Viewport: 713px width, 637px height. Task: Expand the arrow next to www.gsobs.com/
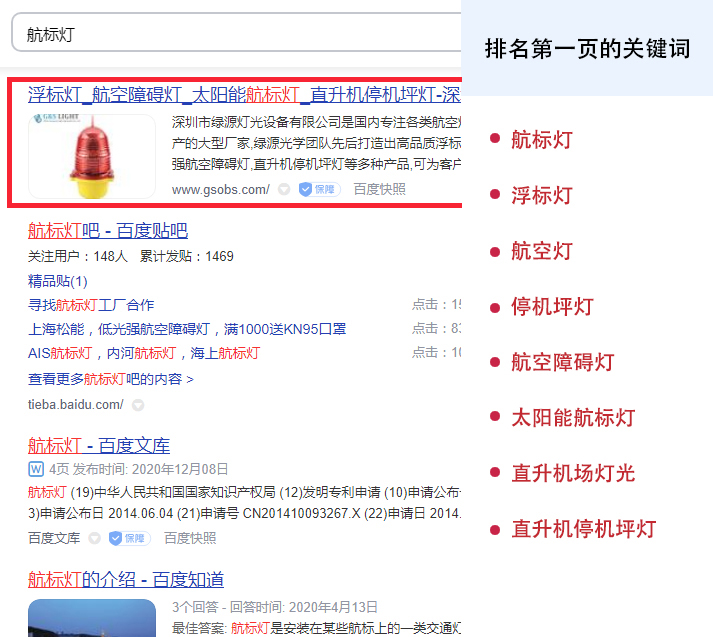(x=284, y=189)
